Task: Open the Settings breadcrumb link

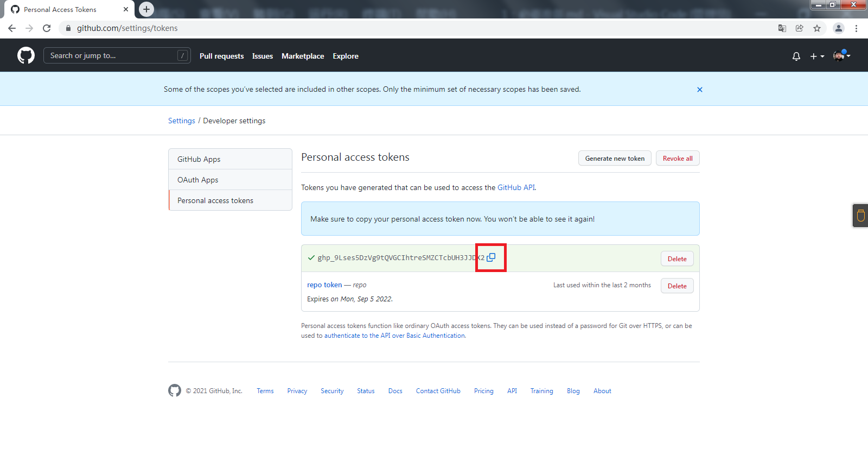Action: (182, 121)
